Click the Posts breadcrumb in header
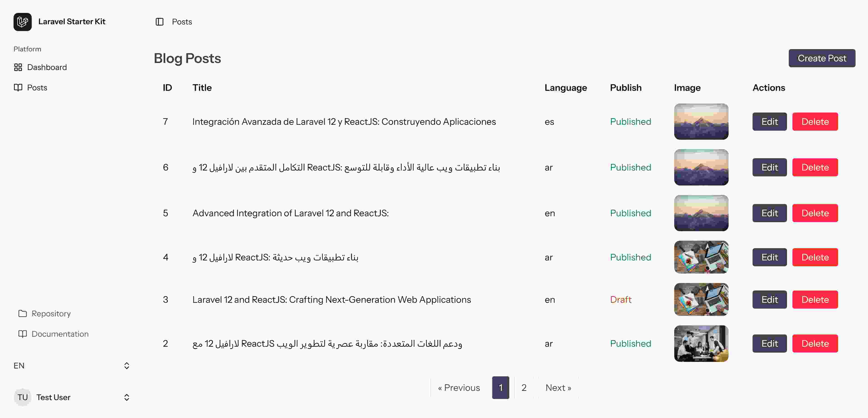 [x=182, y=22]
